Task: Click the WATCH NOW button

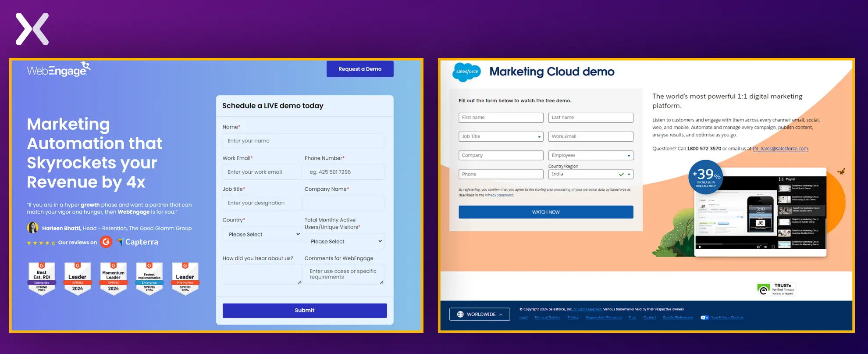Action: (x=546, y=212)
